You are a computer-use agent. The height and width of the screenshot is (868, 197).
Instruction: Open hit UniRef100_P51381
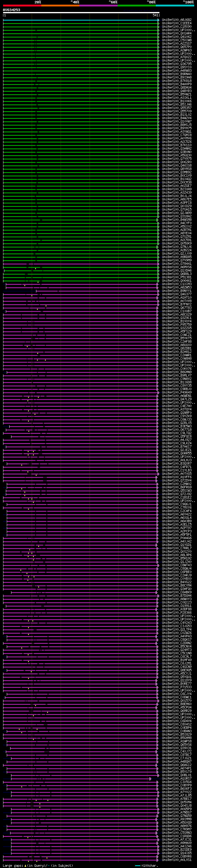click(x=177, y=277)
